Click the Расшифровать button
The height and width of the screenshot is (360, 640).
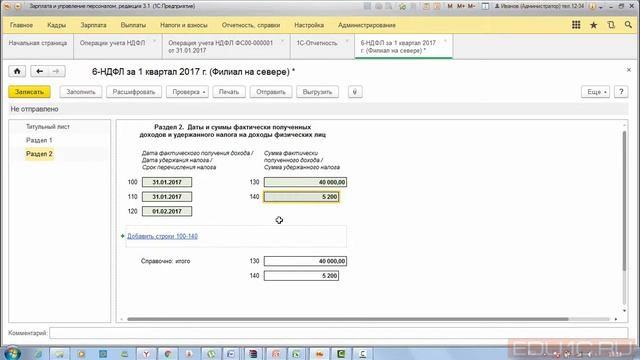tap(134, 92)
